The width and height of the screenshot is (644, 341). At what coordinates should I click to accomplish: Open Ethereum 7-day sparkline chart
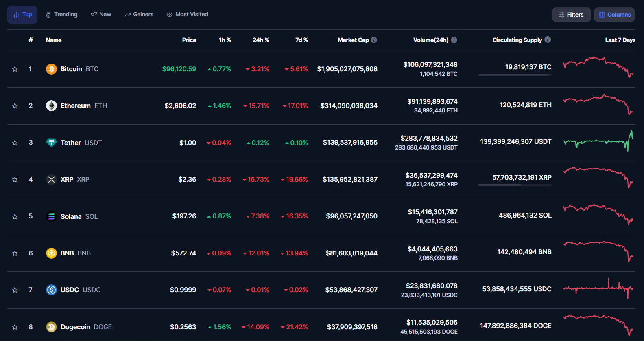coord(598,104)
